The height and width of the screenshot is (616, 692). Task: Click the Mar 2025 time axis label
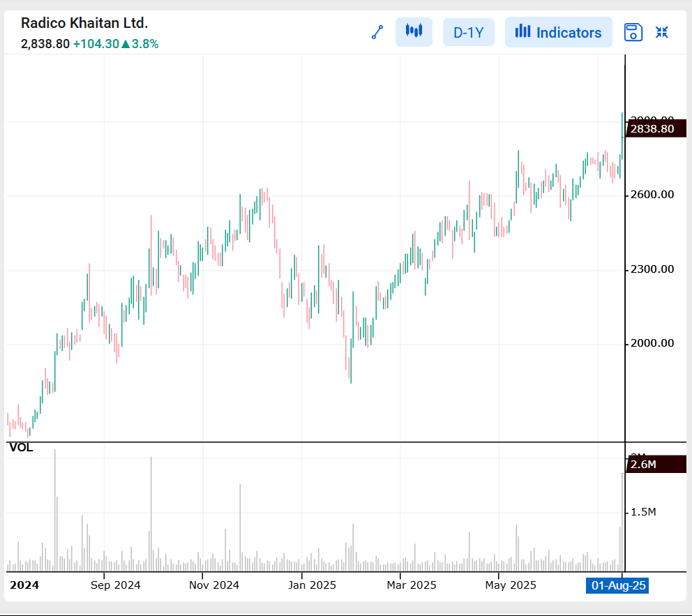point(412,585)
